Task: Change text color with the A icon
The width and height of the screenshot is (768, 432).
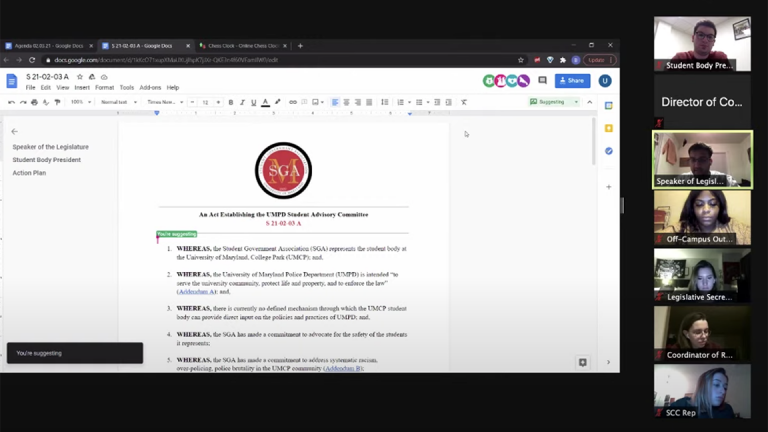Action: coord(265,102)
